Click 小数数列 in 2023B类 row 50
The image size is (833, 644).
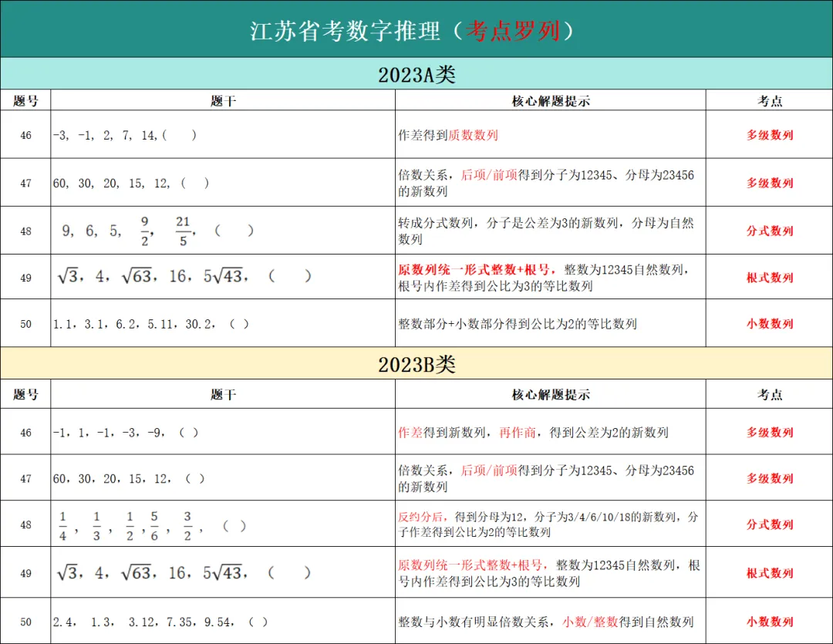[x=770, y=622]
